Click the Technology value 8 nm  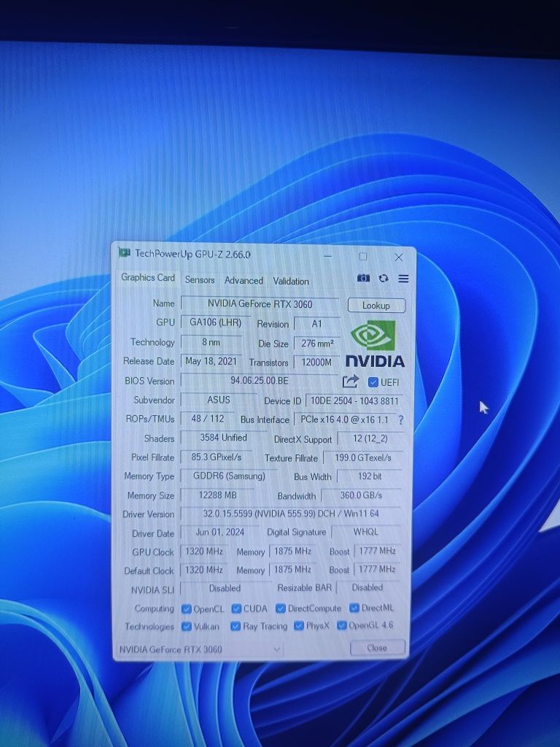click(x=211, y=342)
